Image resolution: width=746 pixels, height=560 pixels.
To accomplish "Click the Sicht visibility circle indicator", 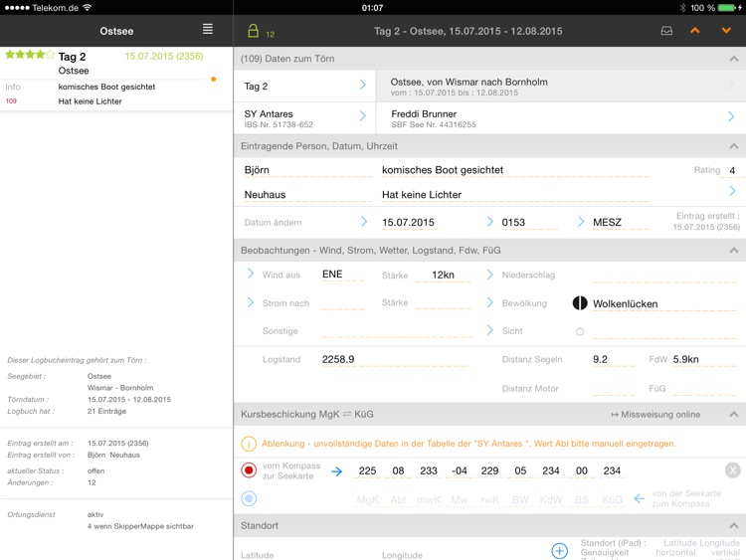I will coord(580,331).
